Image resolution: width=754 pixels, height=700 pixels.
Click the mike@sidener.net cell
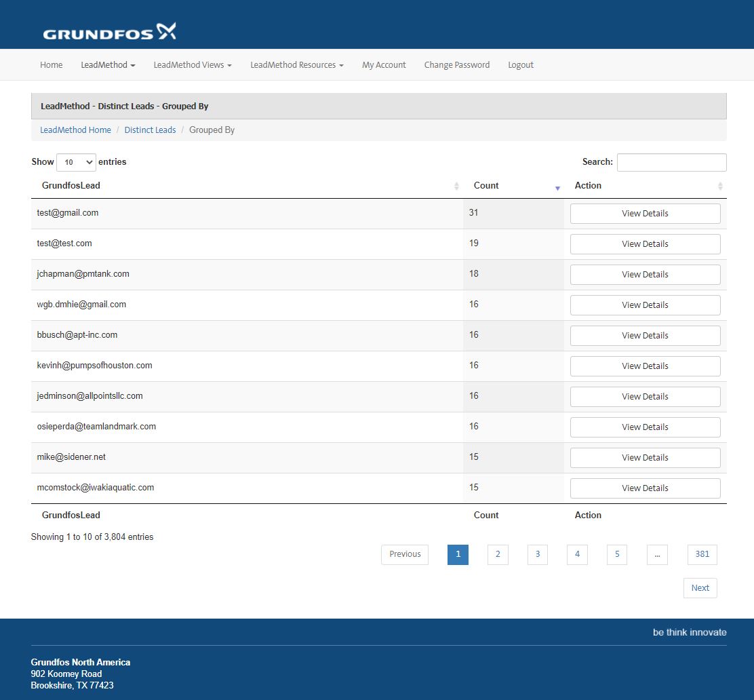click(247, 458)
